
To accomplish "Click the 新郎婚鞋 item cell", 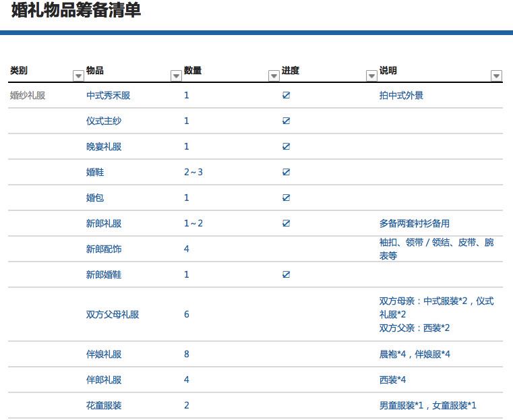I will coord(104,274).
